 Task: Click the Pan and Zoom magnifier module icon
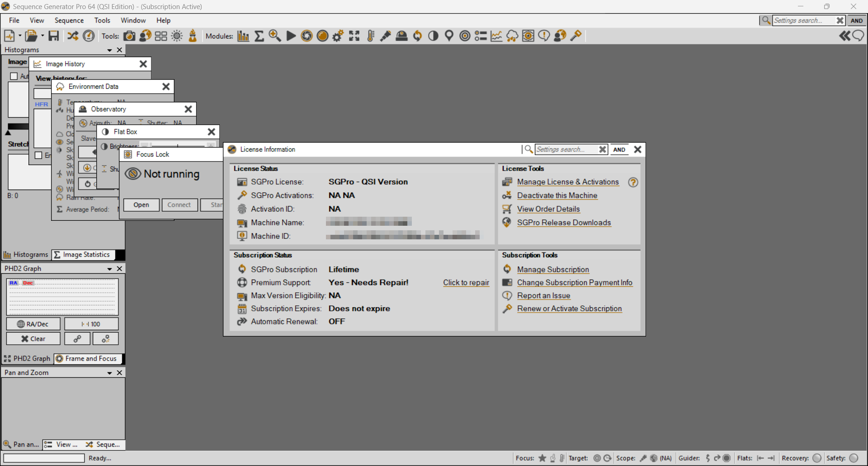(275, 36)
